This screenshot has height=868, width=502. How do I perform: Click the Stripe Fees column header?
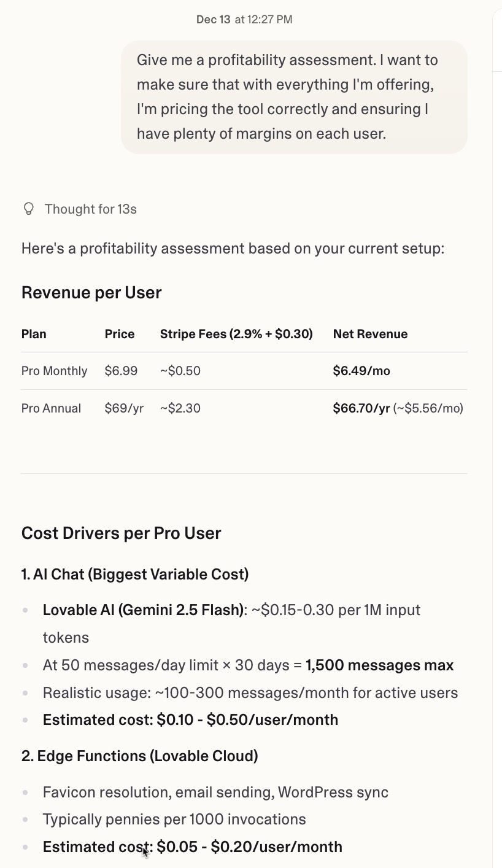[x=236, y=334]
